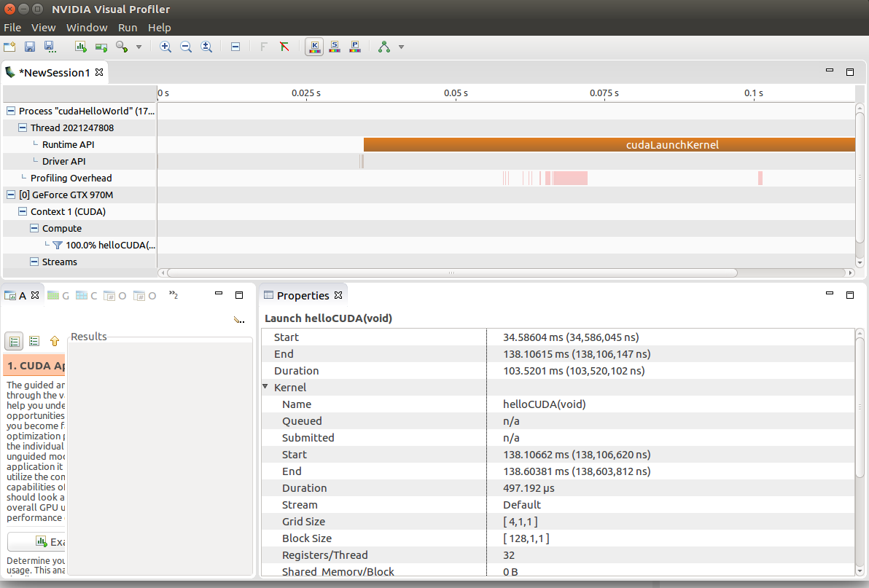The image size is (869, 588).
Task: Toggle color by stream (S) mode
Action: point(335,47)
